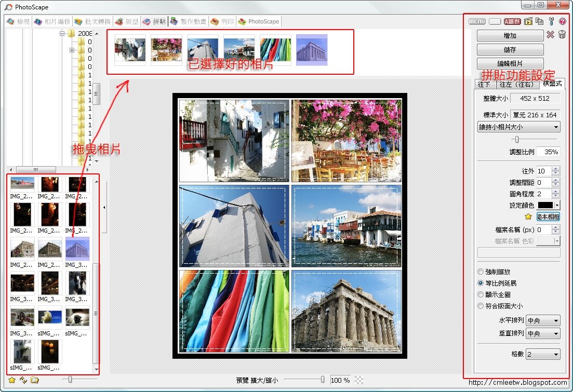The image size is (573, 392).
Task: Open settings with the wrench icon
Action: coord(551,22)
